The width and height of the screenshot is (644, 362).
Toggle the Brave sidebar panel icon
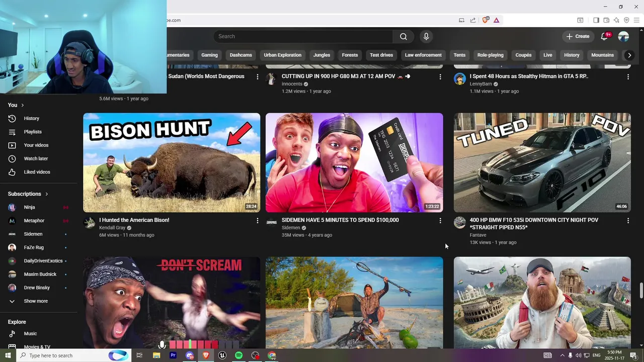(596, 20)
